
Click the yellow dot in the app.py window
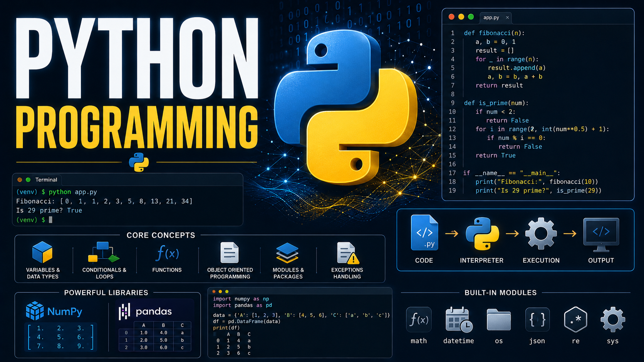(x=461, y=17)
